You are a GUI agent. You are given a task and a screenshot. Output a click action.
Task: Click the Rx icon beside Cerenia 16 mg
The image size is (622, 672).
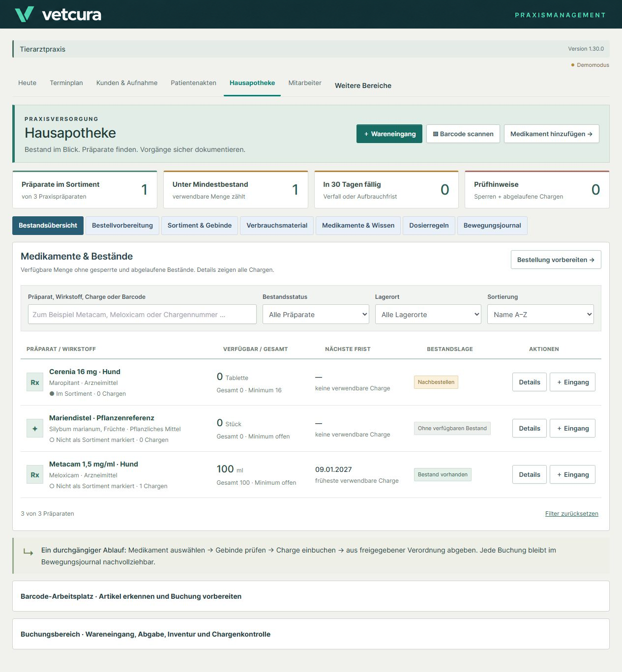click(x=35, y=382)
